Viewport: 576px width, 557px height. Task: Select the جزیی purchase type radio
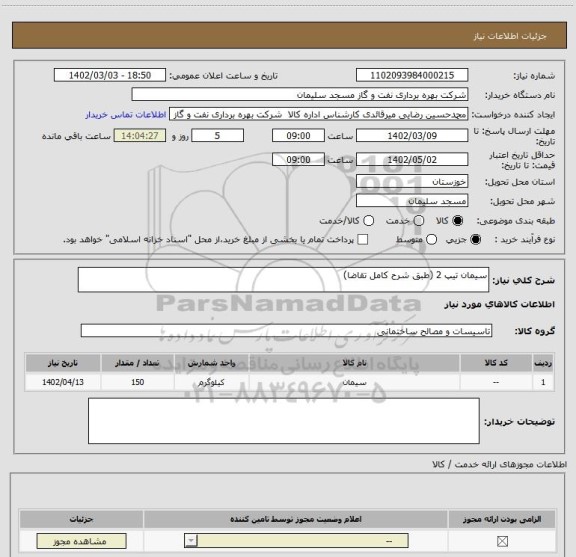point(475,240)
